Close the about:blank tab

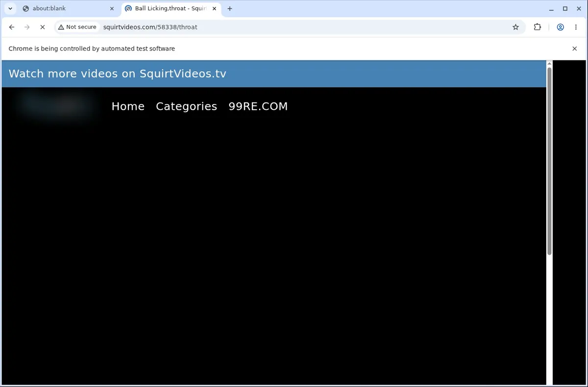tap(112, 8)
